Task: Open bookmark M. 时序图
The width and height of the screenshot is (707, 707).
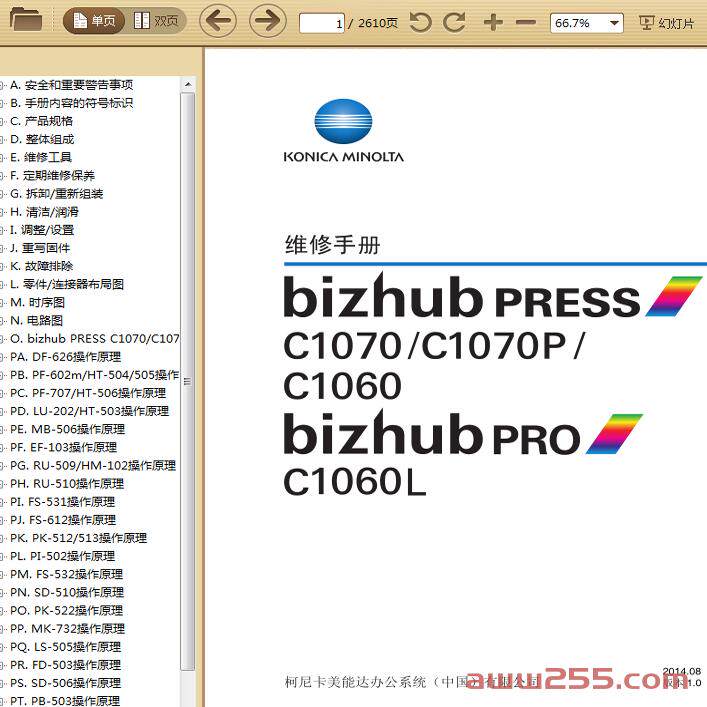Action: [37, 303]
